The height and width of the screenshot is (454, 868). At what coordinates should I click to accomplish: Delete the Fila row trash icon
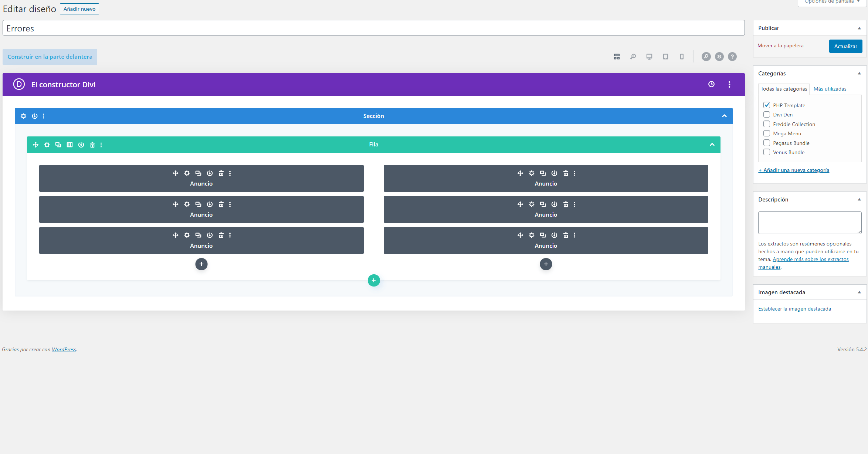click(x=92, y=145)
